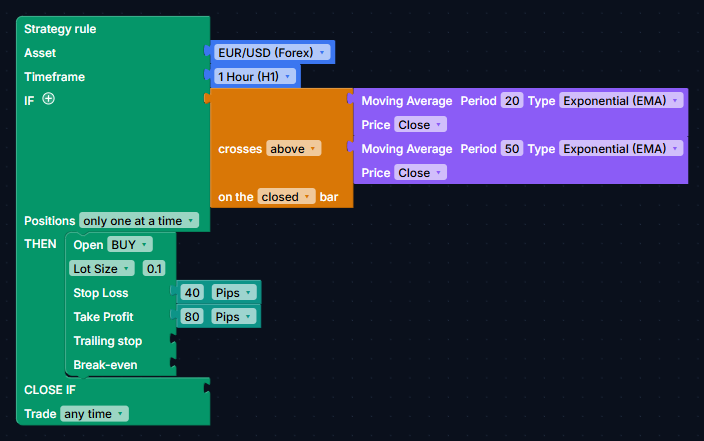This screenshot has height=441, width=704.
Task: Open Price Close dropdown of Period 50 average
Action: click(420, 172)
